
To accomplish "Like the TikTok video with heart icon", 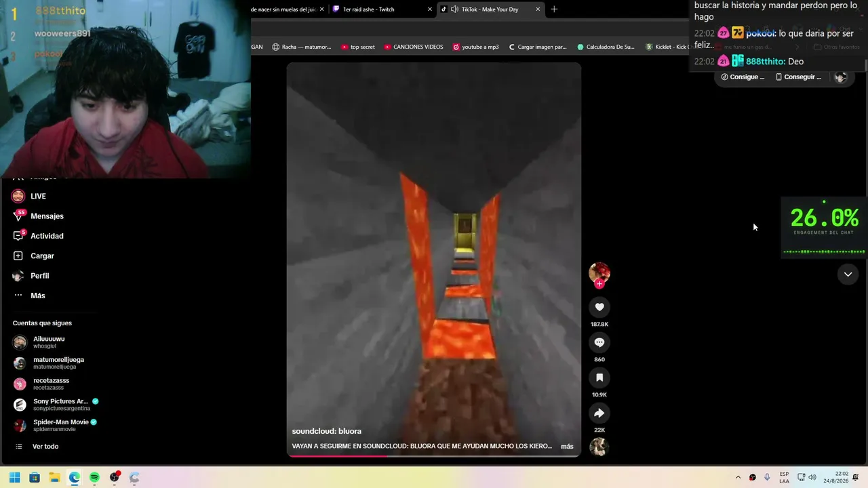I will (599, 307).
